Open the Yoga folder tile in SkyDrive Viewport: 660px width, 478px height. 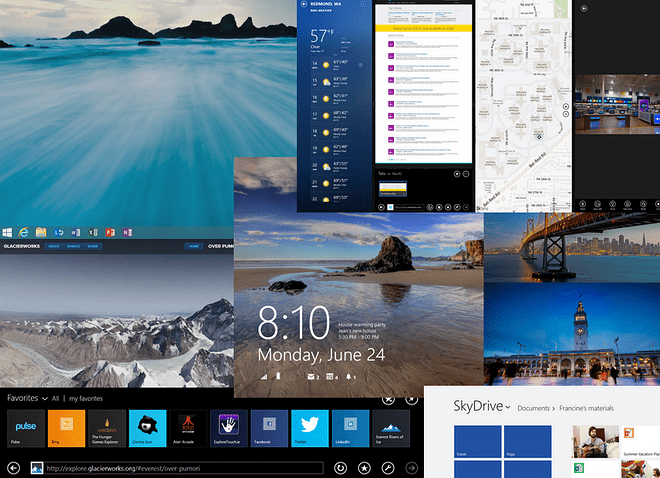click(528, 441)
